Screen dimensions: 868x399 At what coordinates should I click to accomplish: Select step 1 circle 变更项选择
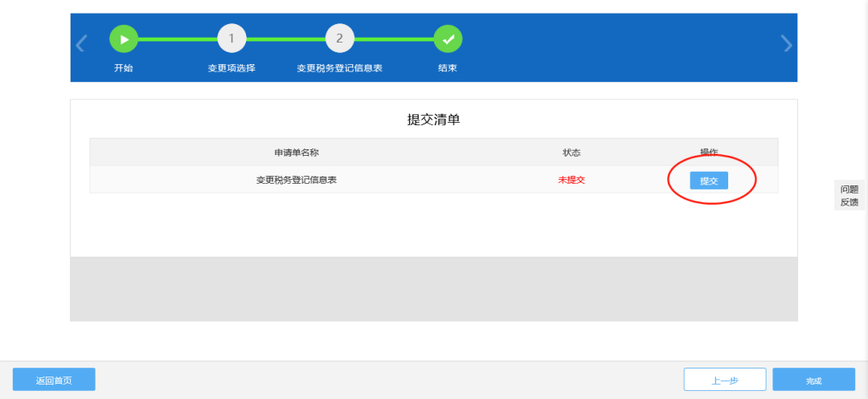pos(231,39)
